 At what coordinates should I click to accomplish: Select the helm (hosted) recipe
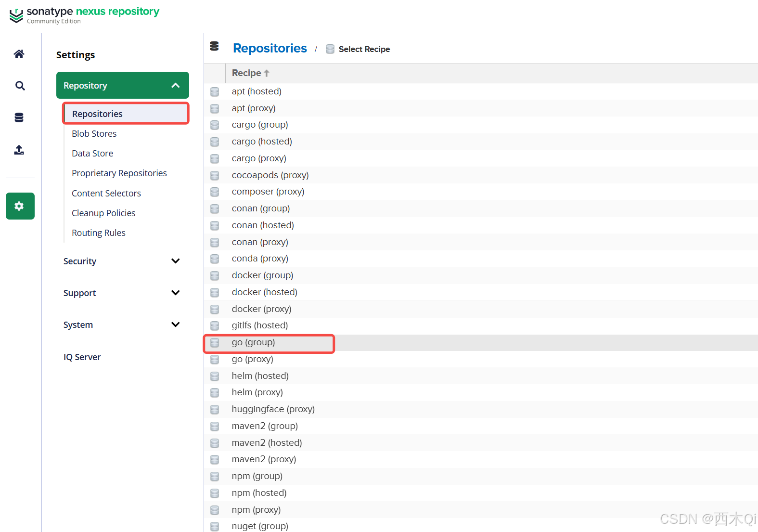coord(260,376)
